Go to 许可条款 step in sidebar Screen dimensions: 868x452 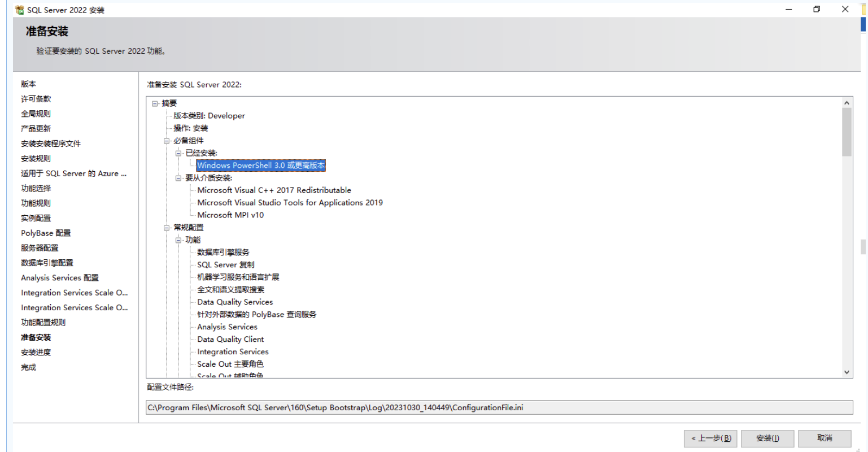pyautogui.click(x=36, y=99)
